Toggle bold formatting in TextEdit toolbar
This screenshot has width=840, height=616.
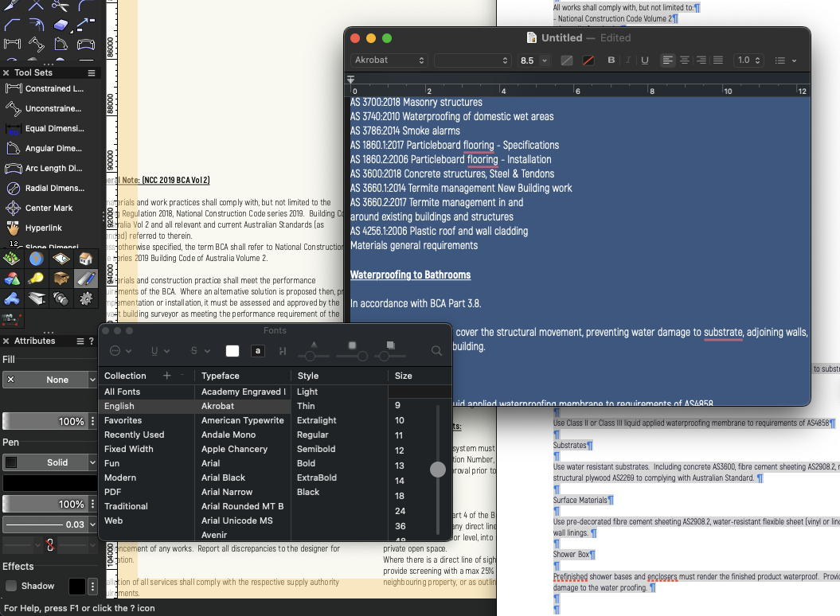tap(611, 60)
